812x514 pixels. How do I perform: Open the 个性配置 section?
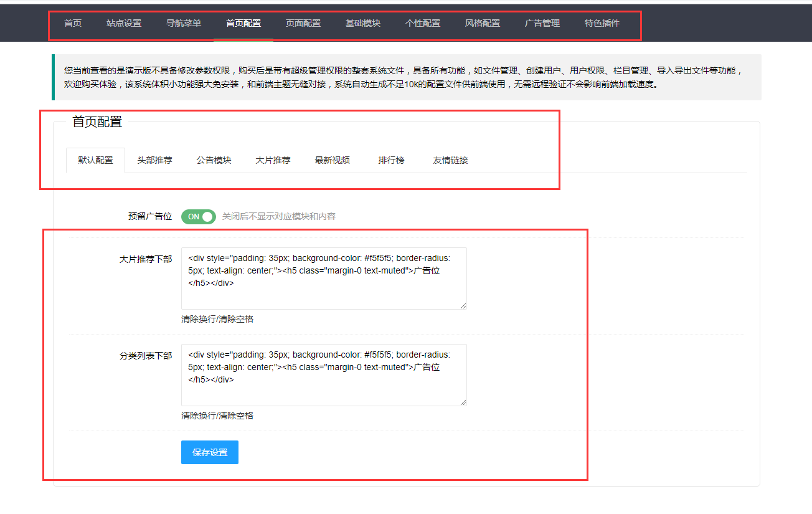coord(422,23)
